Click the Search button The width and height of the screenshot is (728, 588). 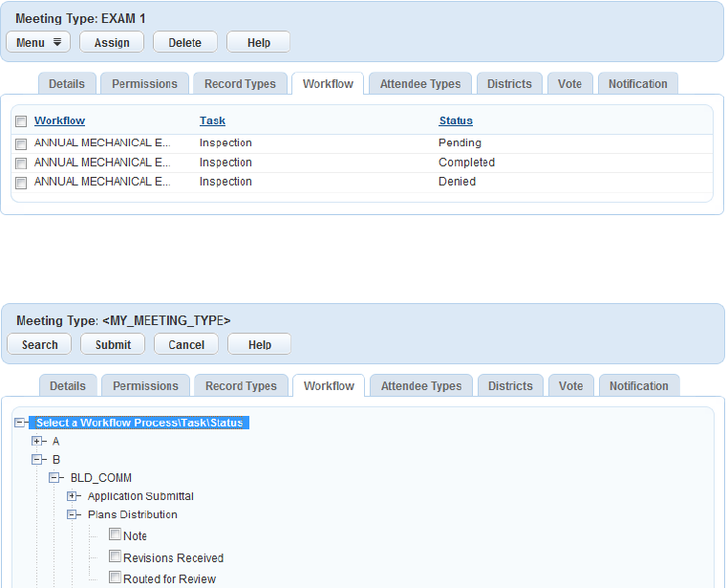pos(39,344)
